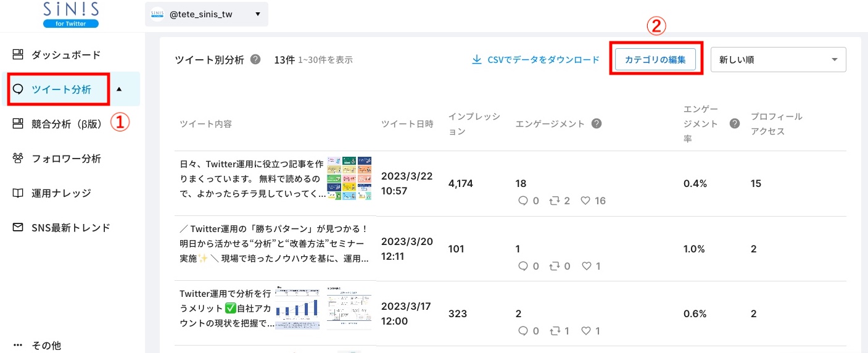
Task: Click the heart icon in 2023/3/20 row
Action: pos(585,266)
